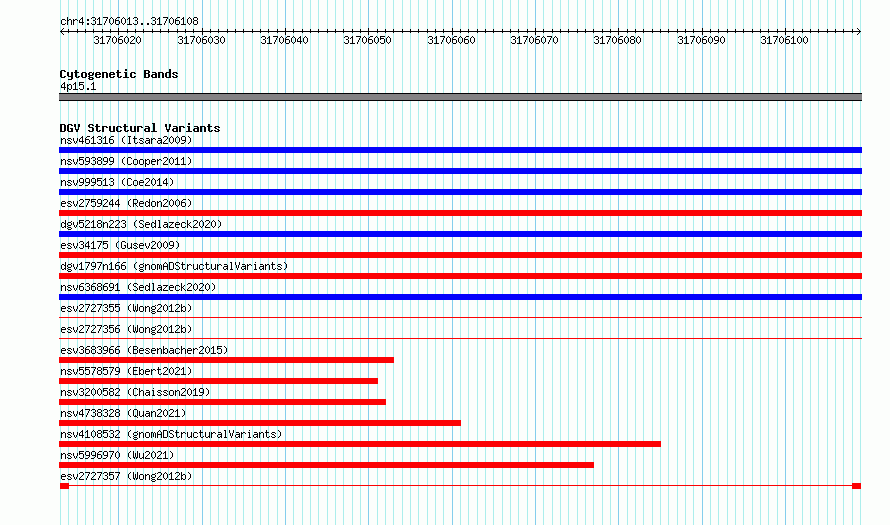
Task: Click ruler position 31706030
Action: click(x=201, y=40)
